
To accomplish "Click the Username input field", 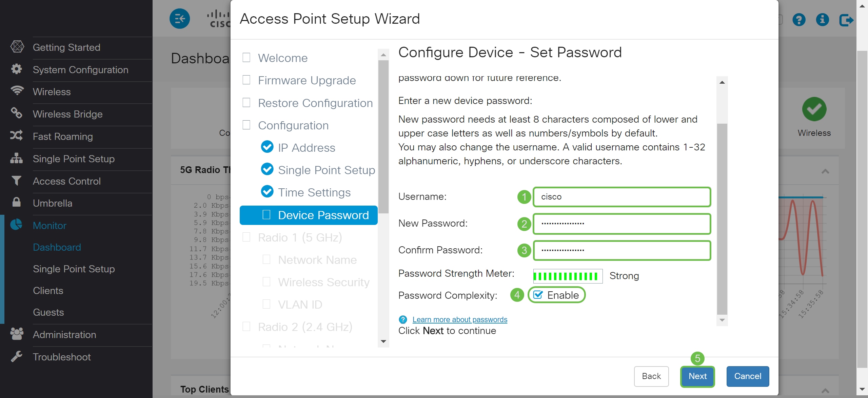I will (622, 197).
